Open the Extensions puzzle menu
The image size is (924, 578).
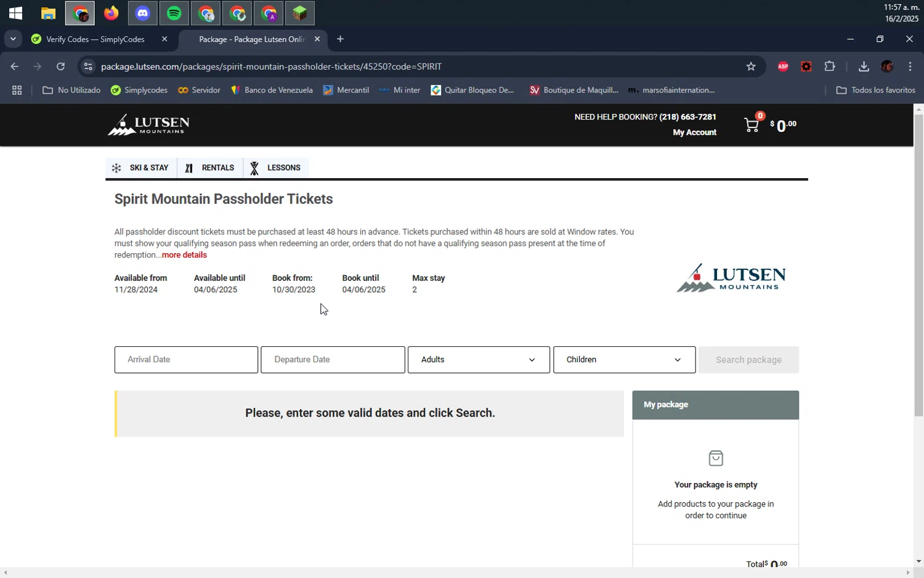(830, 67)
